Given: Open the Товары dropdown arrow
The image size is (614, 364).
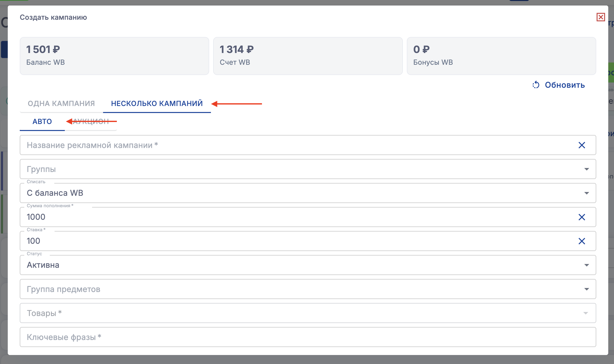Looking at the screenshot, I should click(585, 313).
